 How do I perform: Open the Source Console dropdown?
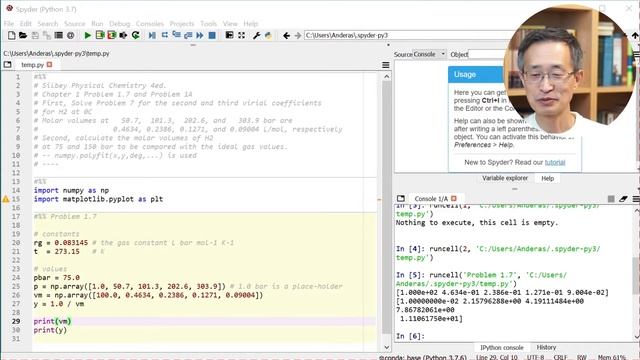coord(429,54)
